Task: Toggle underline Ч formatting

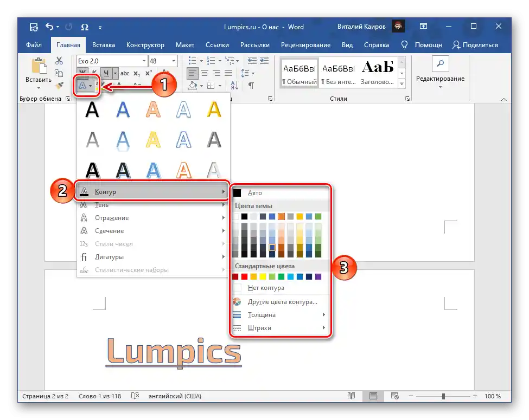Action: pos(106,73)
